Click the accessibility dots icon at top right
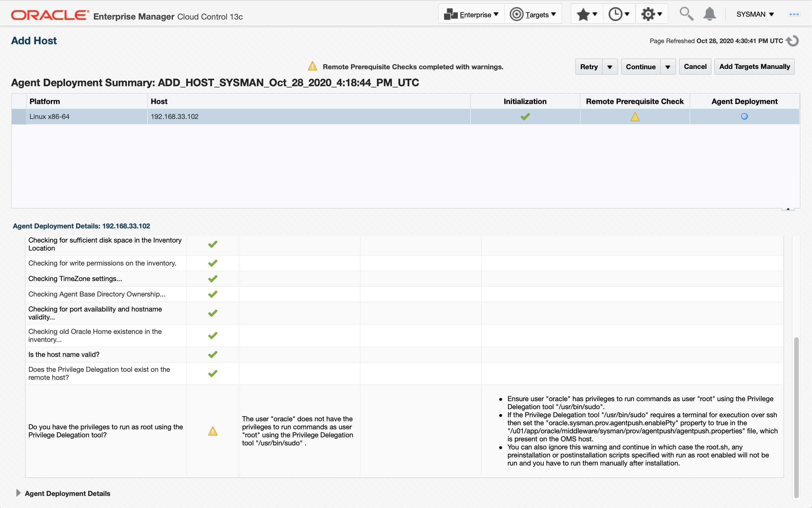Viewport: 812px width, 508px height. point(794,14)
